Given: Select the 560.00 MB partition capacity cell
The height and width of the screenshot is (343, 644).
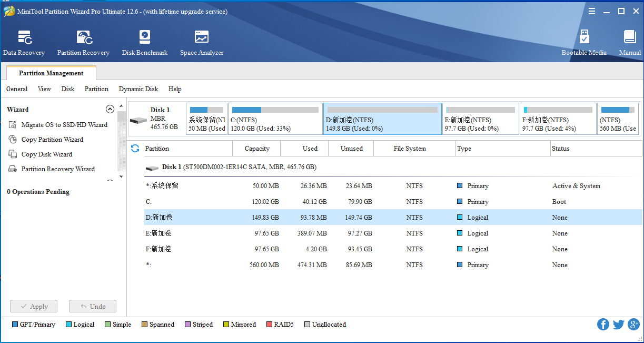Looking at the screenshot, I should click(264, 265).
